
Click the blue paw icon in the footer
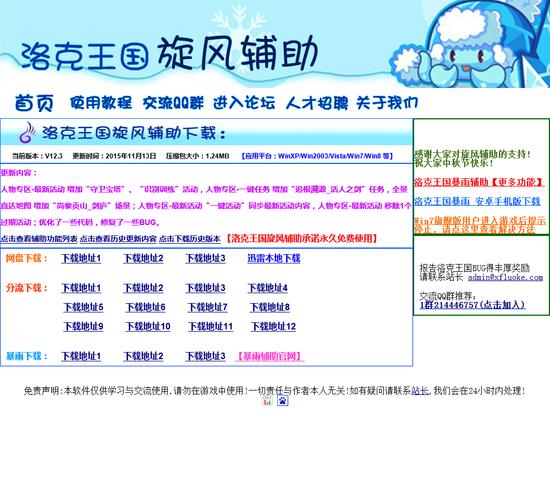(282, 400)
